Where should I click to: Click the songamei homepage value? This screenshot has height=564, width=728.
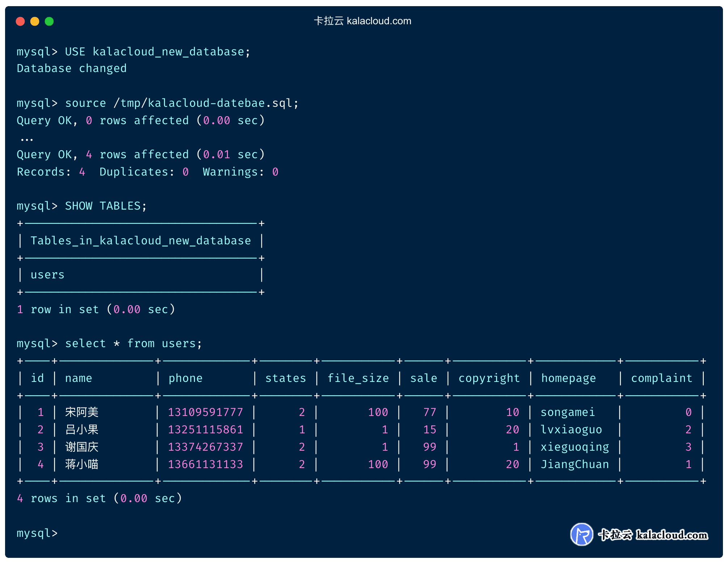click(568, 412)
